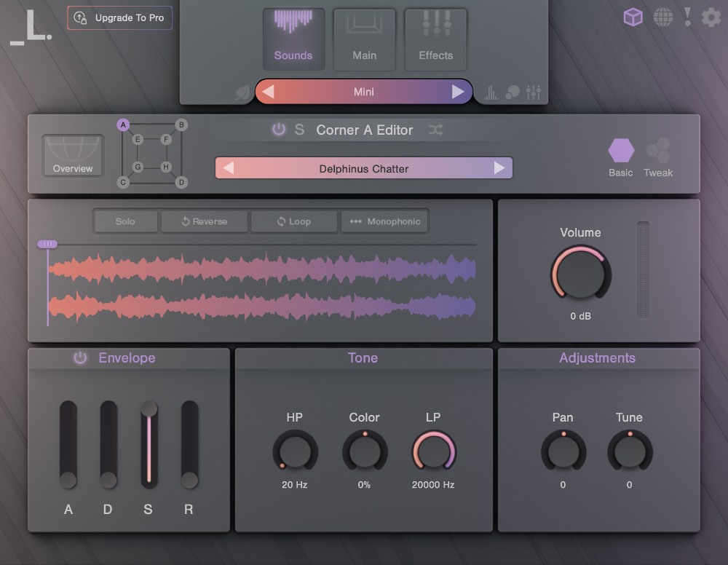The image size is (728, 565).
Task: Open the mixer sliders icon right of Mini
Action: 533,92
